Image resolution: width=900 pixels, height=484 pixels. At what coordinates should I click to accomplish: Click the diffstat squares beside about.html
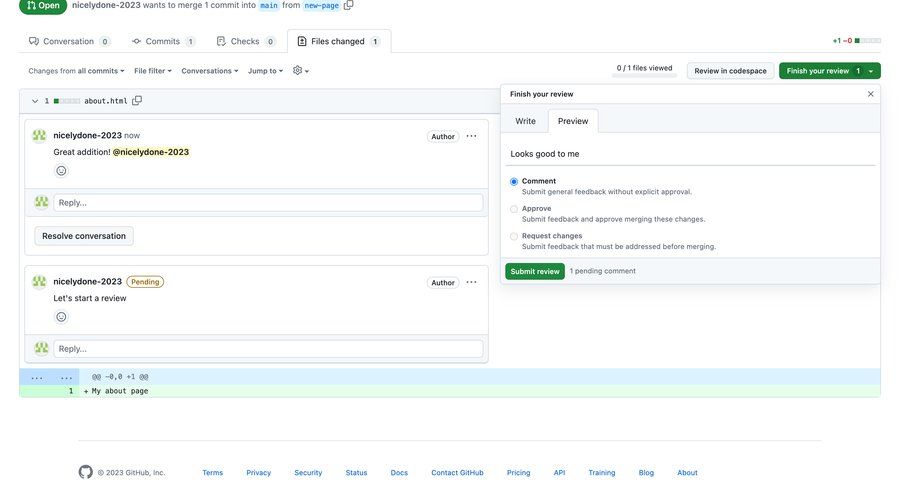point(67,101)
